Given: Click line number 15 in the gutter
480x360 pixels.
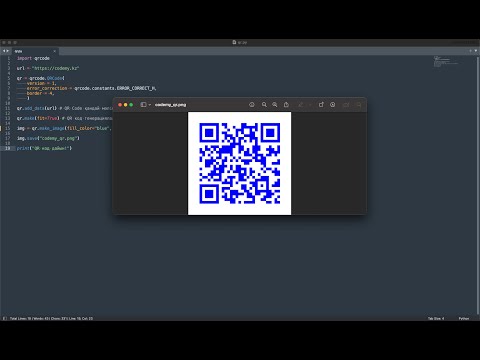Looking at the screenshot, I should [x=7, y=128].
